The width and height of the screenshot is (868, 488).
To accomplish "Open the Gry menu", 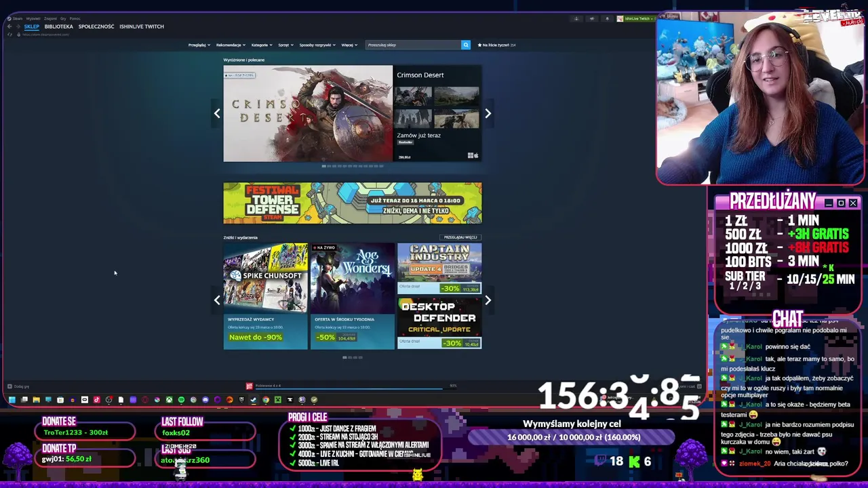I will (x=63, y=18).
